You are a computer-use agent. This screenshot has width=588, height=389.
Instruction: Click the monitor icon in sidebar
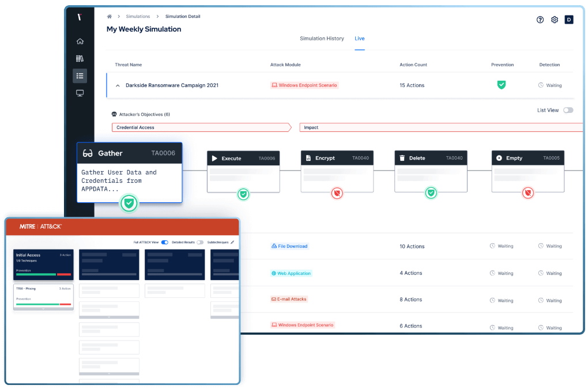click(80, 92)
